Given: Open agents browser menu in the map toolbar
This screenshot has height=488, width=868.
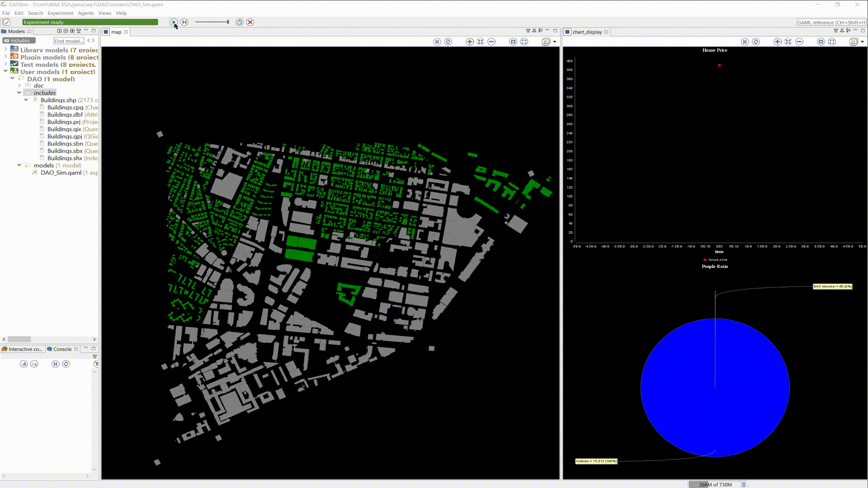Looking at the screenshot, I should pyautogui.click(x=546, y=42).
